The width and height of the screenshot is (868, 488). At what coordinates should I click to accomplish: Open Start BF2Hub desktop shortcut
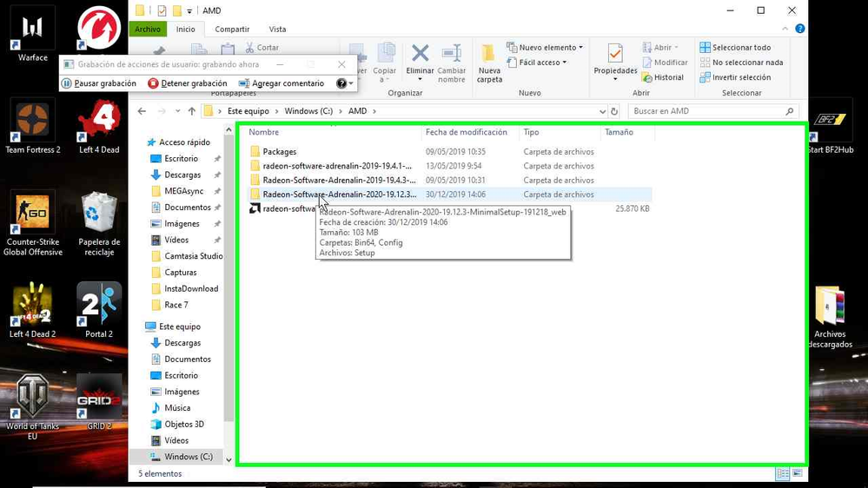830,128
